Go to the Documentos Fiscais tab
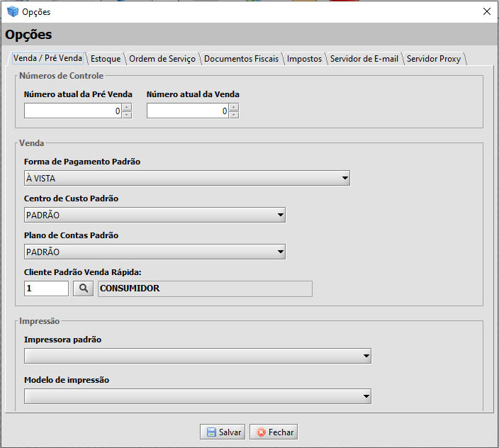The width and height of the screenshot is (499, 448). click(x=241, y=59)
